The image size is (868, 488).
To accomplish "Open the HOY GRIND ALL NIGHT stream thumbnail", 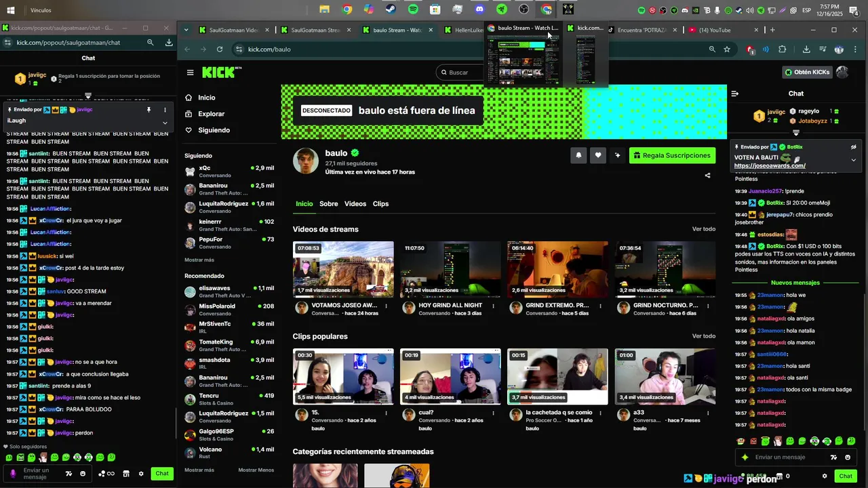I will tap(450, 269).
